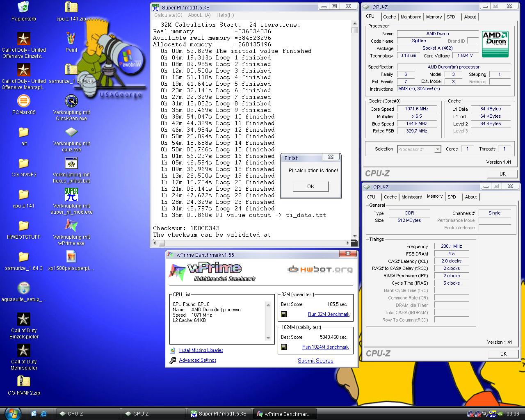Switch to wPrime Benchmark taskbar button
The width and height of the screenshot is (525, 420).
pyautogui.click(x=285, y=414)
